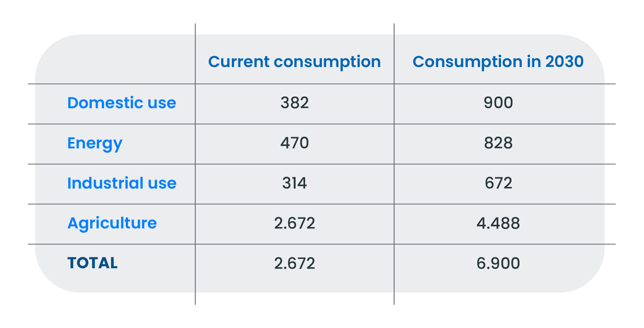
Task: Select the Energy row label
Action: point(95,143)
